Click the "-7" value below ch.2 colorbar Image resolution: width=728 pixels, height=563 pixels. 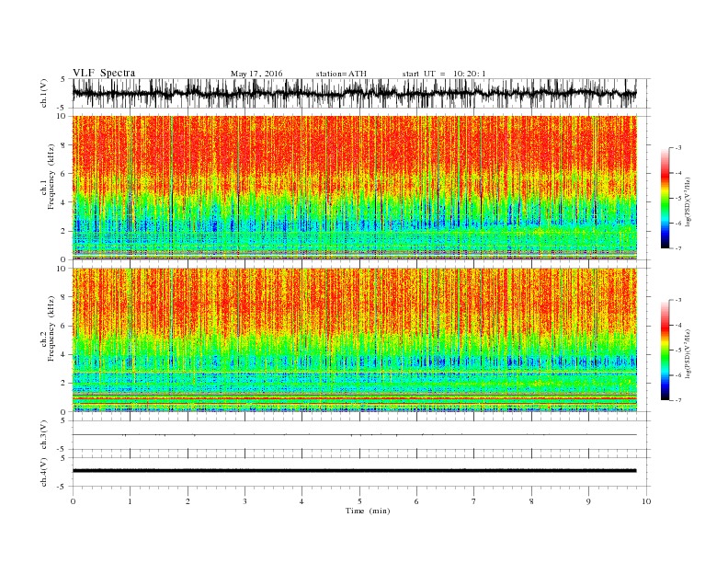coord(677,400)
